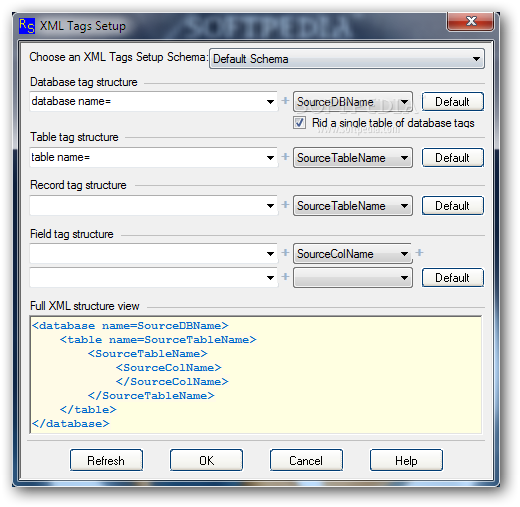Expand the Record tag structure combo arrow

[270, 205]
